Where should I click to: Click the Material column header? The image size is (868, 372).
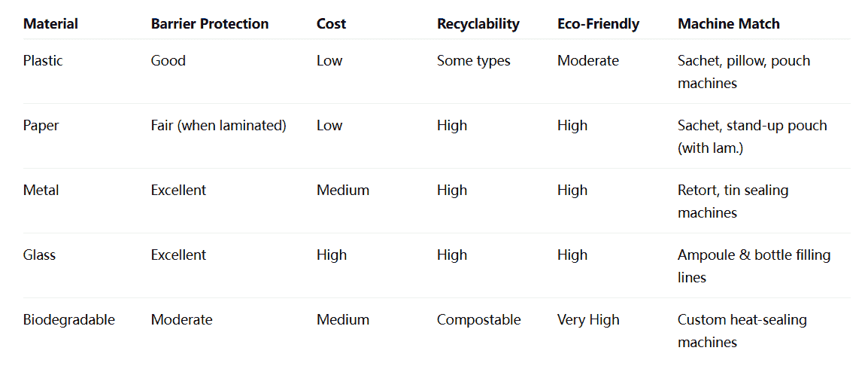50,24
